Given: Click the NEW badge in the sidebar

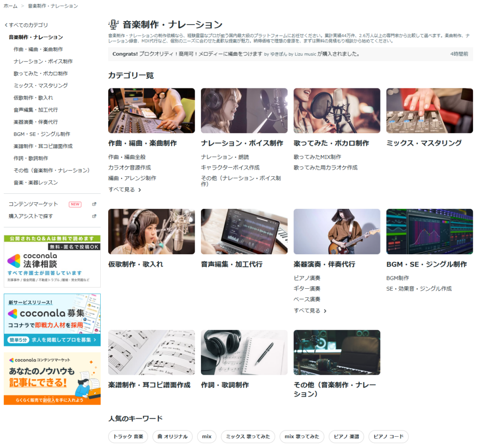Looking at the screenshot, I should [x=75, y=204].
